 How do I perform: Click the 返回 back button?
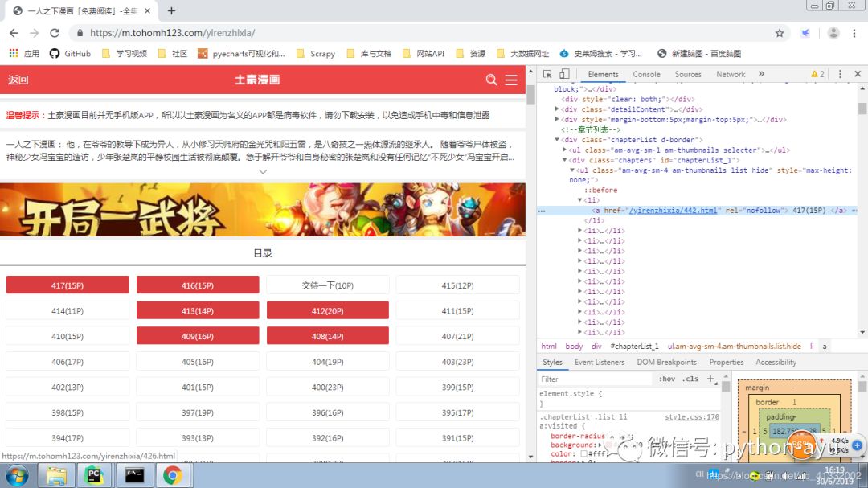click(18, 80)
